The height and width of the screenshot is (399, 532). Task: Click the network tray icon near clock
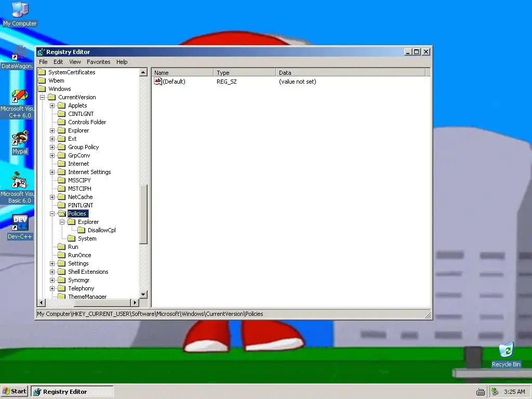495,392
